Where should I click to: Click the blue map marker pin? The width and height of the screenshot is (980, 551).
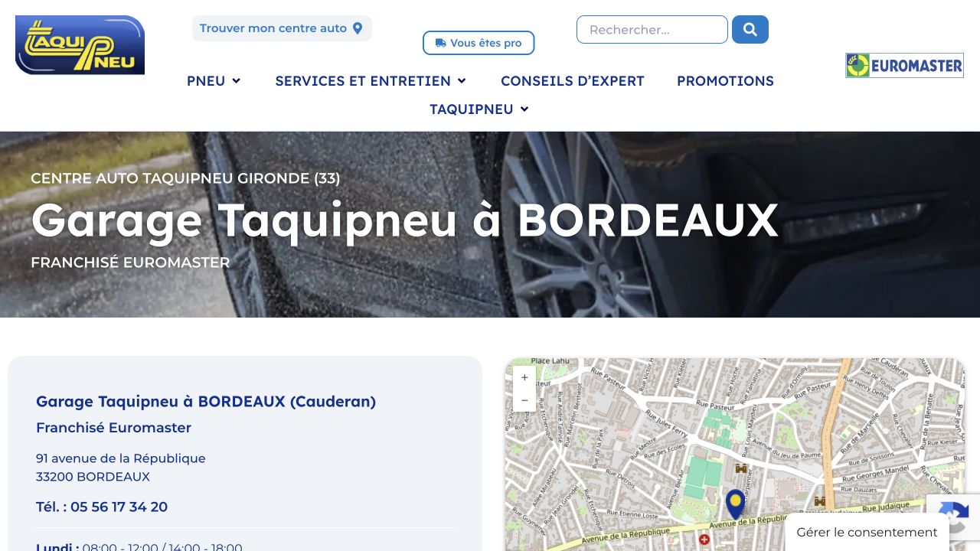(x=735, y=504)
